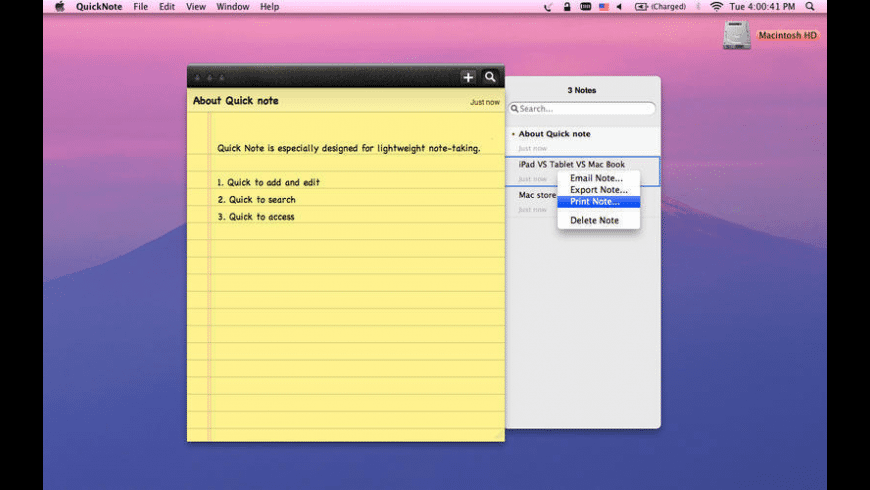Click the sentence about lightweight note-taking
870x490 pixels.
348,148
